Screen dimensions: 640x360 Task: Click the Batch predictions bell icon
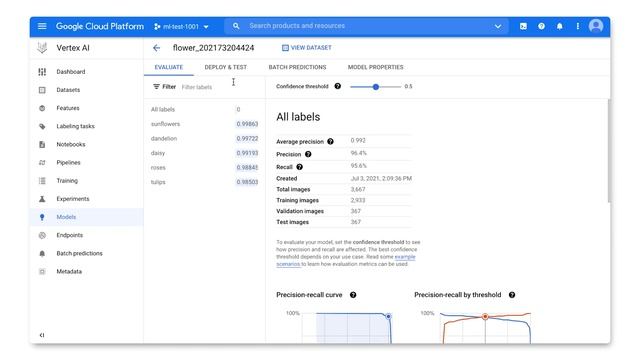click(42, 253)
